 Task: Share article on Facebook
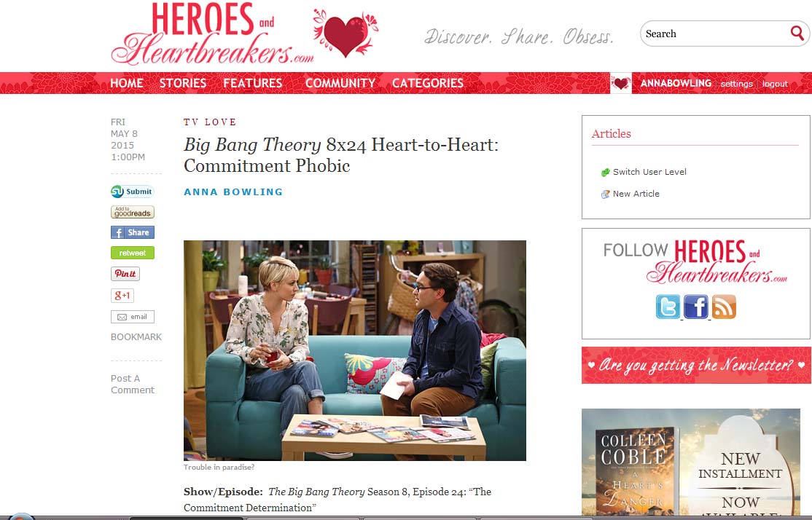[133, 232]
